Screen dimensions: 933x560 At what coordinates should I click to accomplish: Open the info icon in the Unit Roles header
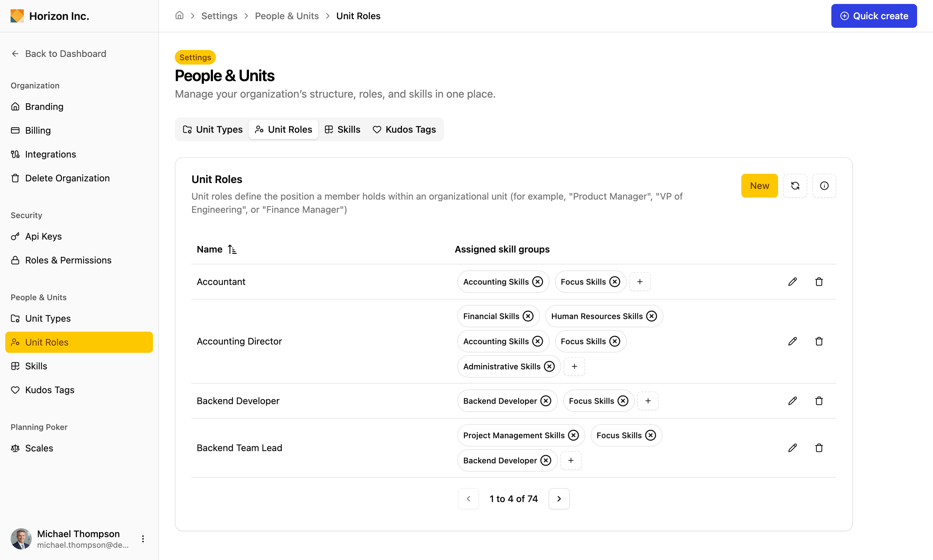tap(824, 186)
